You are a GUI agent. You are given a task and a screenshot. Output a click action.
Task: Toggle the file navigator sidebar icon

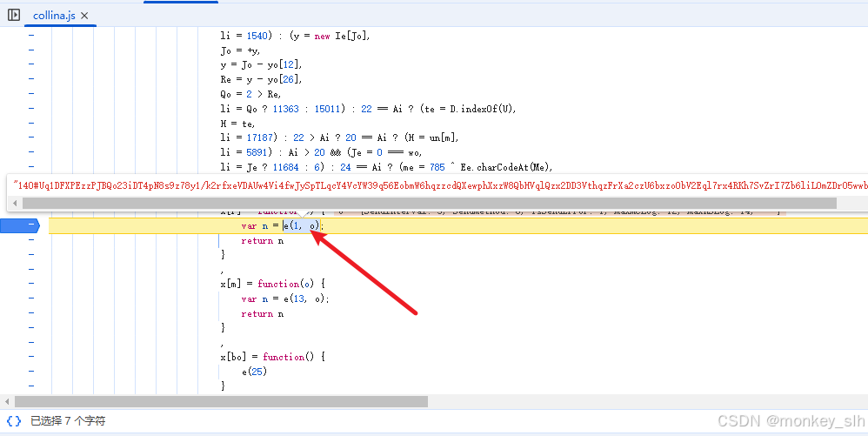pyautogui.click(x=14, y=15)
